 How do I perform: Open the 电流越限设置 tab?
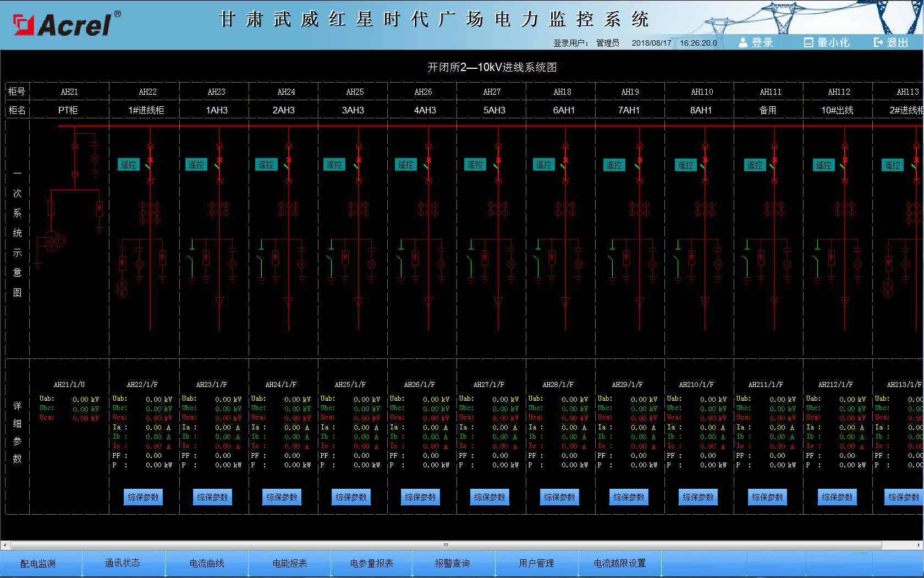click(x=620, y=564)
